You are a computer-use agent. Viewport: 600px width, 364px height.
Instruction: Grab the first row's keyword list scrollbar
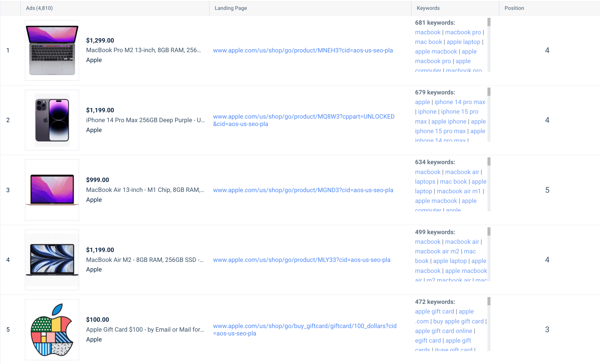pyautogui.click(x=489, y=22)
